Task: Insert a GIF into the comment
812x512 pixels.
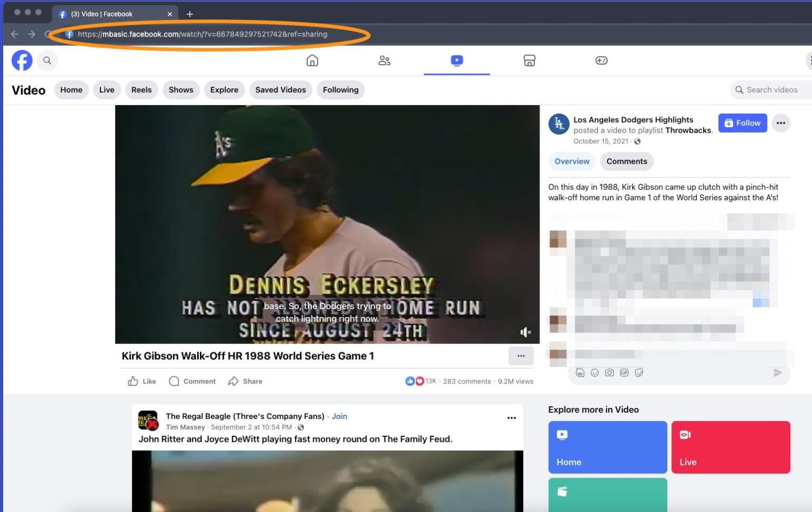Action: point(624,373)
